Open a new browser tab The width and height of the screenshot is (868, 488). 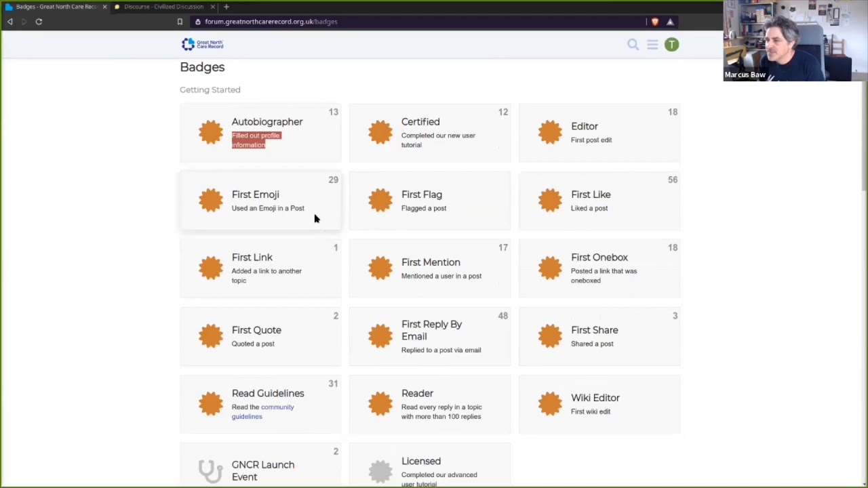pyautogui.click(x=226, y=7)
